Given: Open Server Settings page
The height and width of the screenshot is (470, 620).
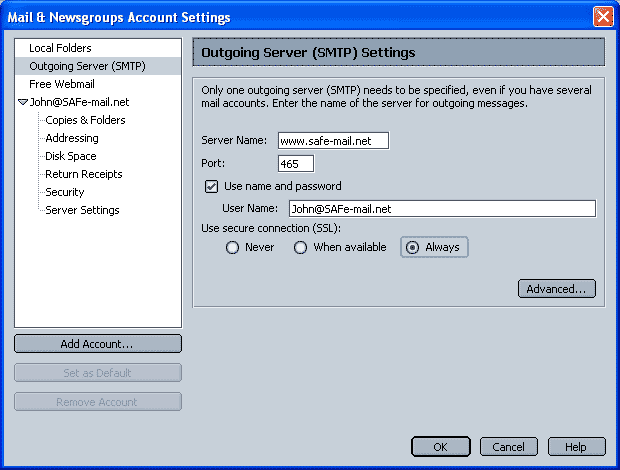Looking at the screenshot, I should [82, 210].
